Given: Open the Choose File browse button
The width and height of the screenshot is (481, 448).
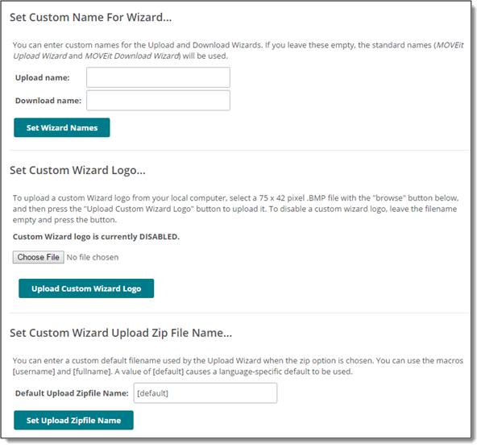Looking at the screenshot, I should click(39, 257).
